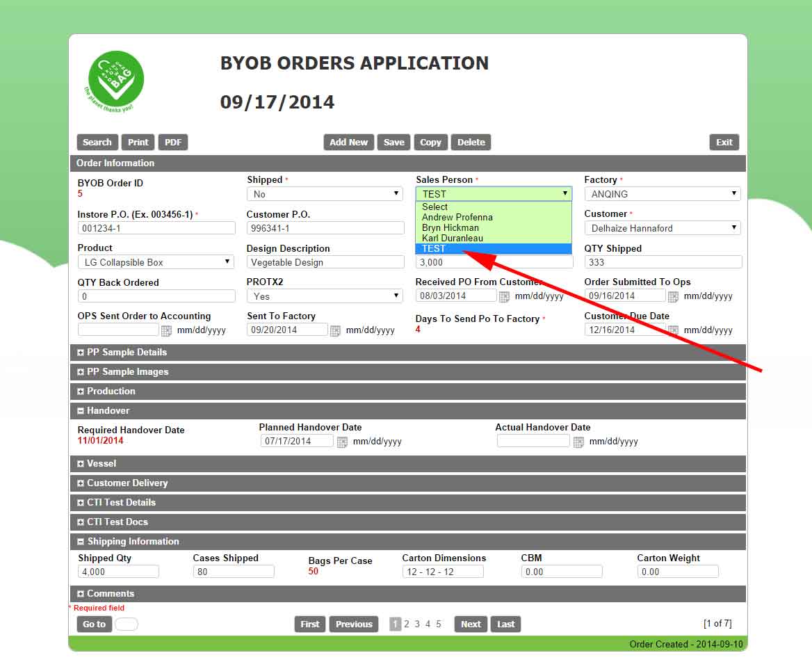Open the Sales Person dropdown field
Viewport: 812px width, 669px height.
click(494, 194)
